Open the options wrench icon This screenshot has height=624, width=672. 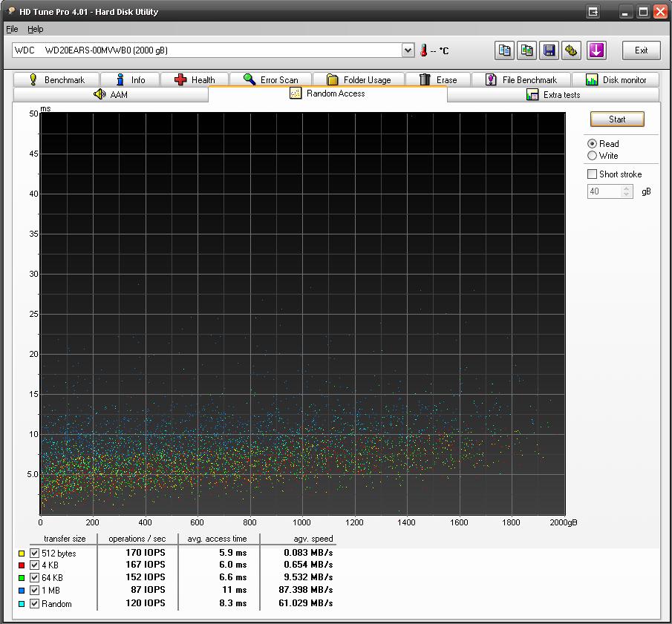click(x=572, y=50)
